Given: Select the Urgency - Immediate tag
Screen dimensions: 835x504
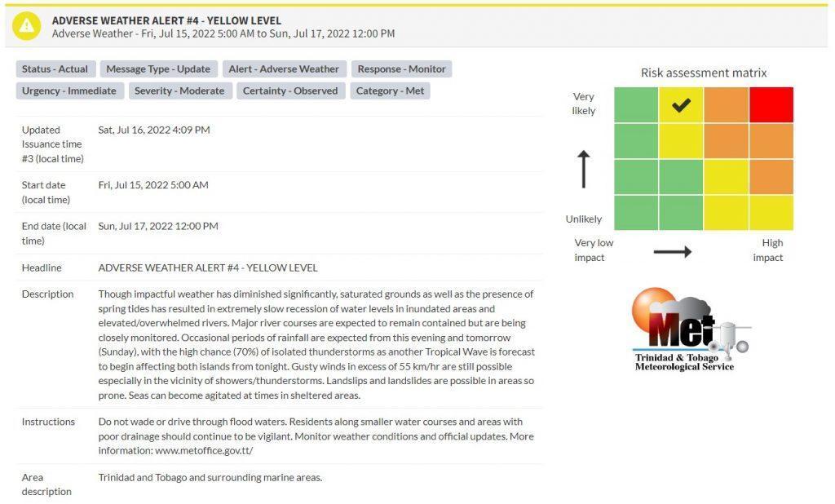Looking at the screenshot, I should [x=69, y=91].
